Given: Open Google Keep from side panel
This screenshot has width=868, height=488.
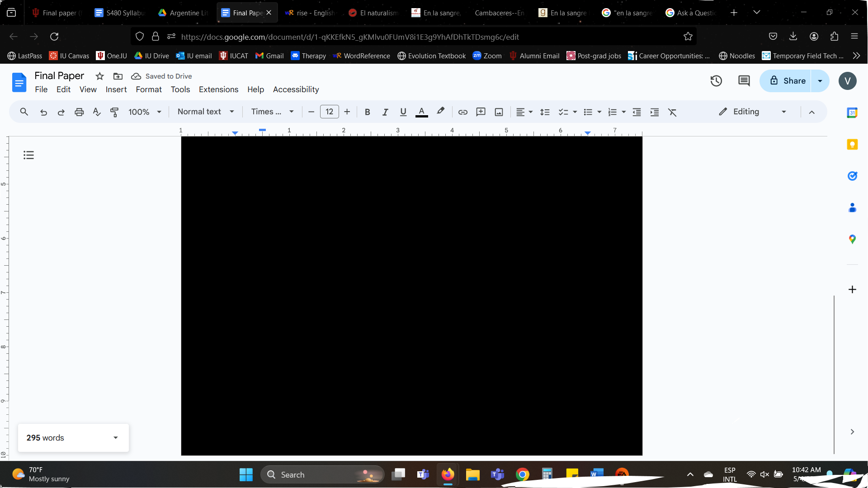Looking at the screenshot, I should [x=852, y=145].
